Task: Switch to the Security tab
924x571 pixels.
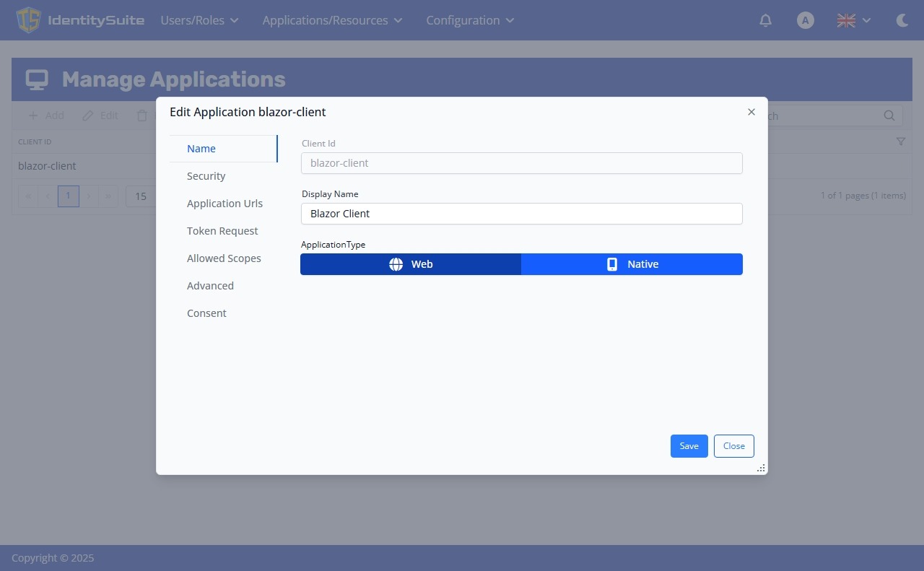Action: 206,176
